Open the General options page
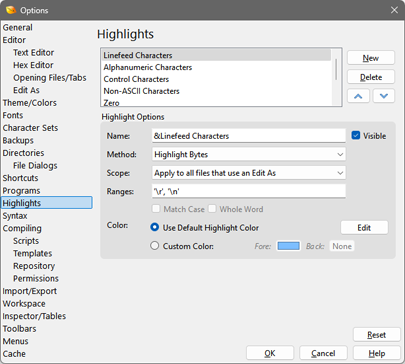 [x=18, y=27]
